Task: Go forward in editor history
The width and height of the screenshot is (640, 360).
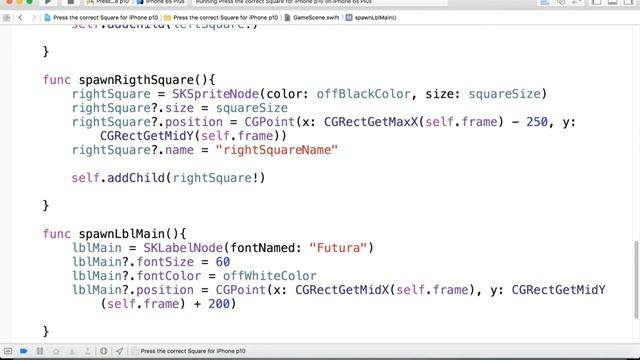Action: coord(34,18)
